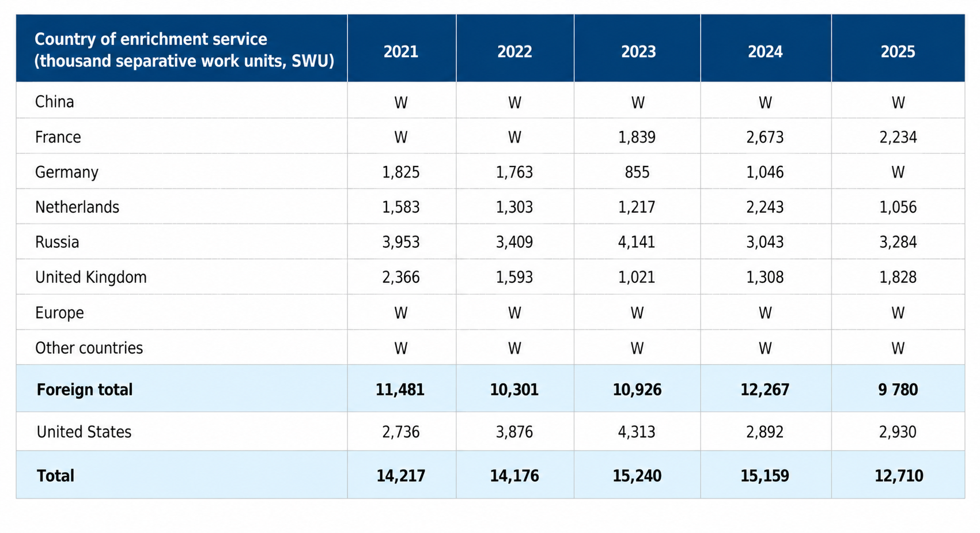Click the United Kingdom row label
The width and height of the screenshot is (980, 533).
91,277
